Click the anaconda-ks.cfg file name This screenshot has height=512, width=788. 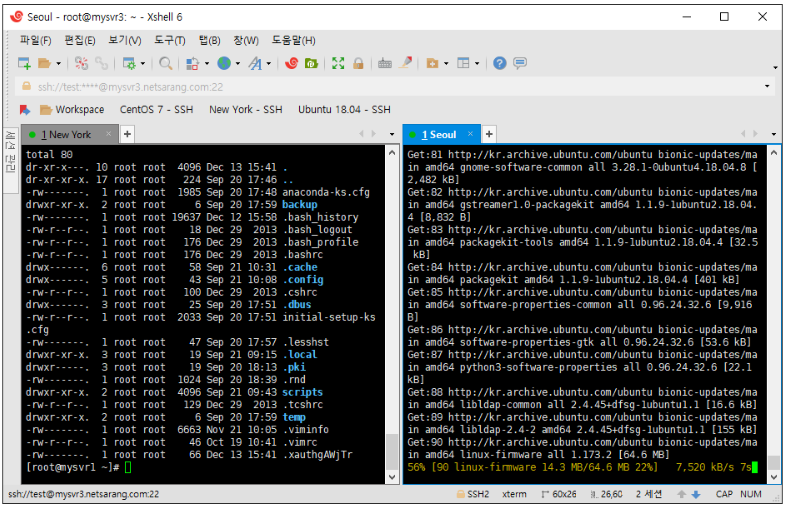point(326,192)
